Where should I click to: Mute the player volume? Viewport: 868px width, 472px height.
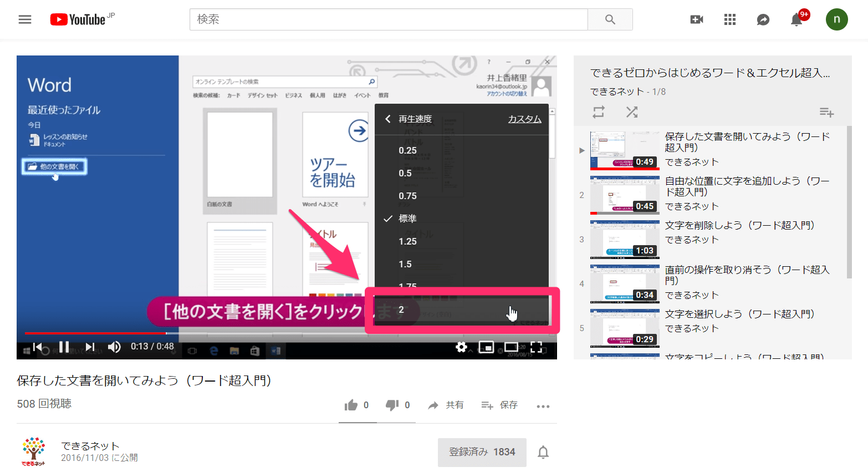point(114,347)
